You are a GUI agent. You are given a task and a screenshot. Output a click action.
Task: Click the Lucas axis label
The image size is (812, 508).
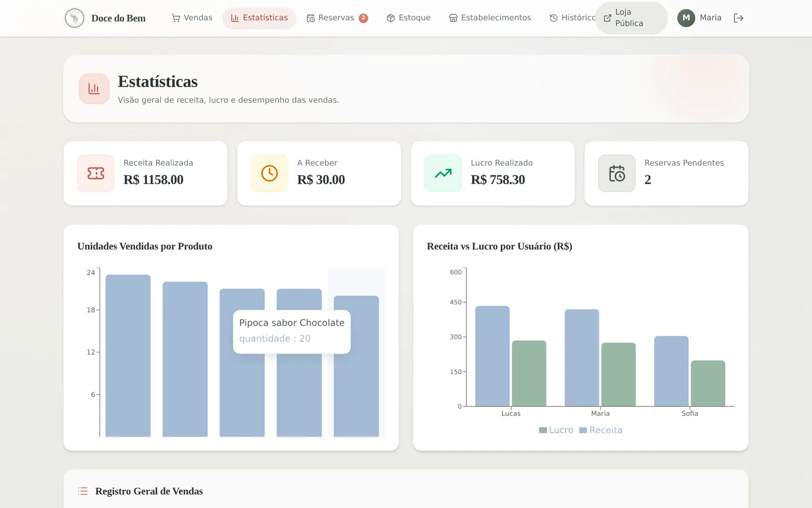coord(511,414)
